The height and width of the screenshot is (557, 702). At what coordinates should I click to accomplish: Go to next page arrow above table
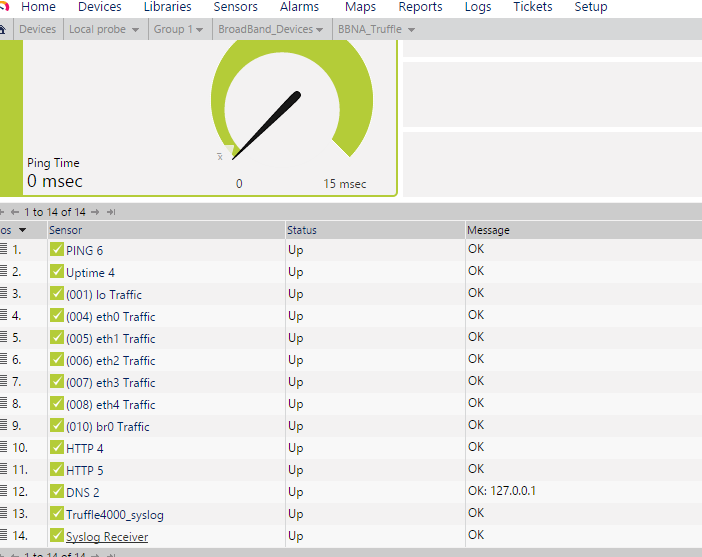coord(95,212)
